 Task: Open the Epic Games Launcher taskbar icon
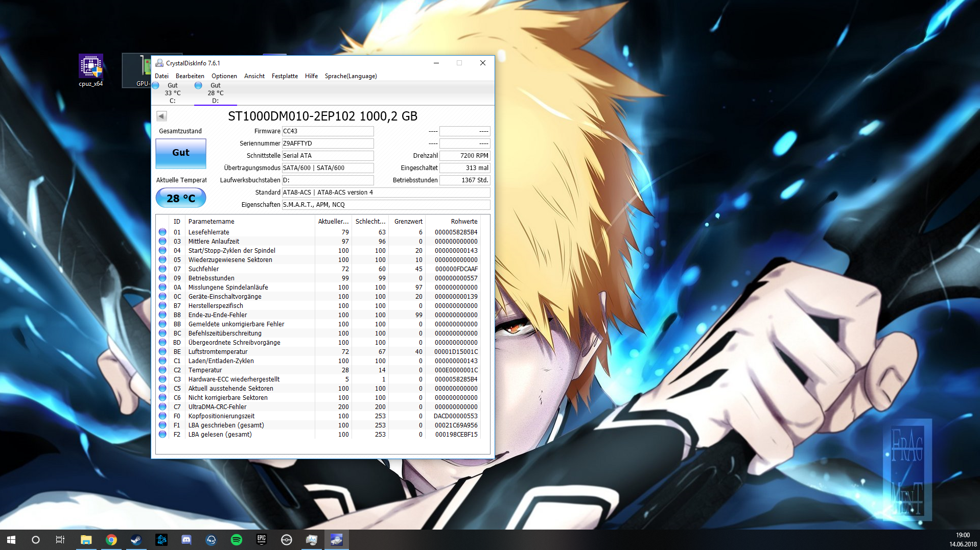tap(262, 540)
